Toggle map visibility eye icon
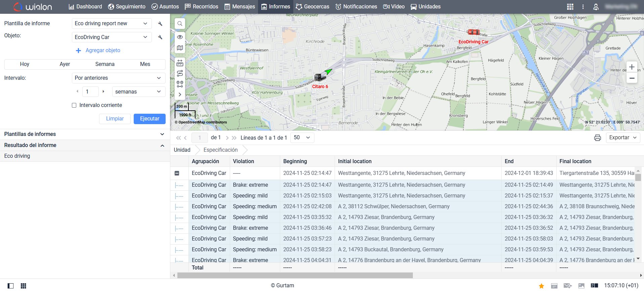The image size is (644, 292). tap(180, 37)
